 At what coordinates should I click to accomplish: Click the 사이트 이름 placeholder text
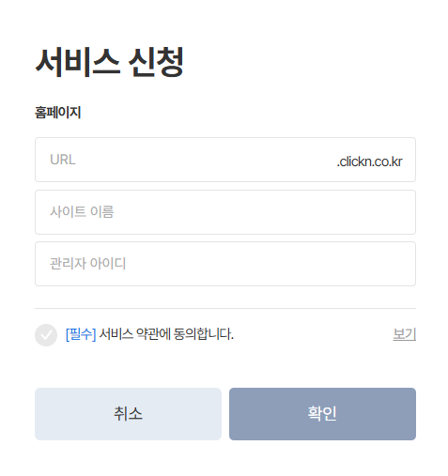point(82,212)
